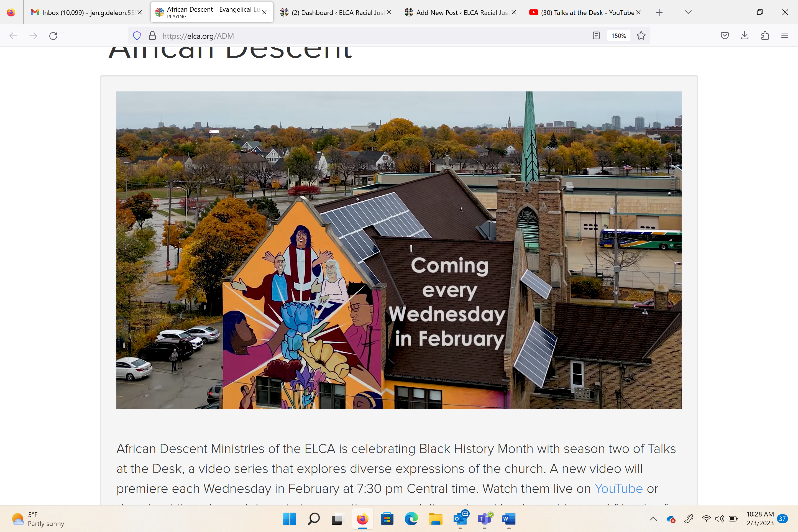
Task: Open Task View on the taskbar
Action: (338, 519)
